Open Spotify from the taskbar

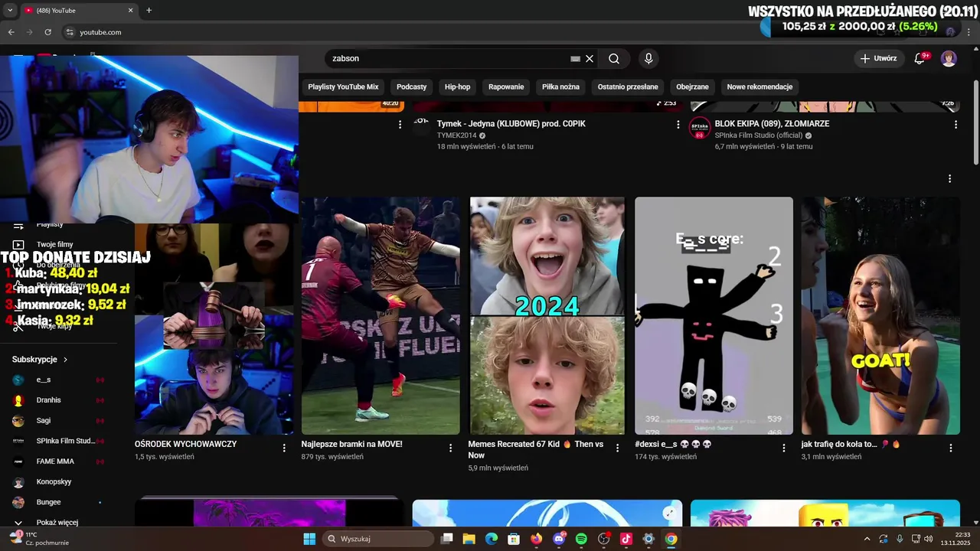pyautogui.click(x=581, y=539)
